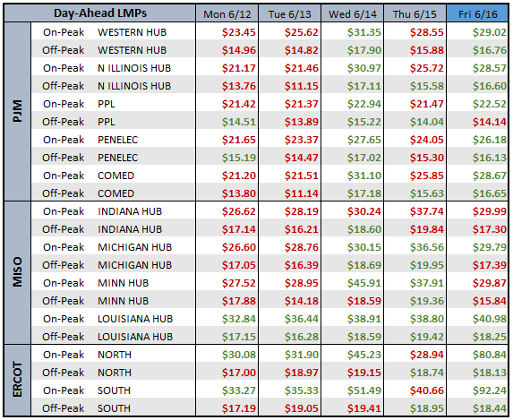Select the $15.19 PENELEC value
This screenshot has width=513, height=420.
pos(238,158)
